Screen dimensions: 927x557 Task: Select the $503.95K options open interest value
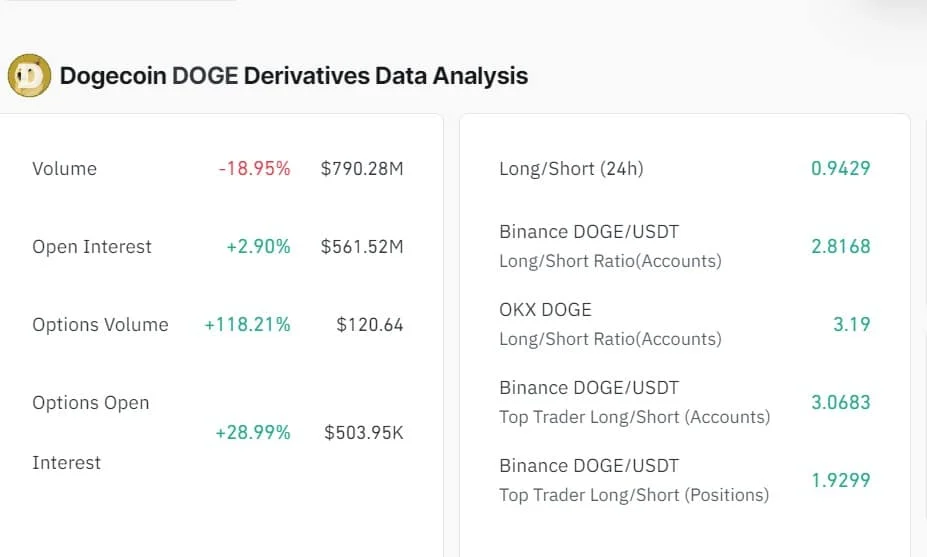(x=364, y=432)
